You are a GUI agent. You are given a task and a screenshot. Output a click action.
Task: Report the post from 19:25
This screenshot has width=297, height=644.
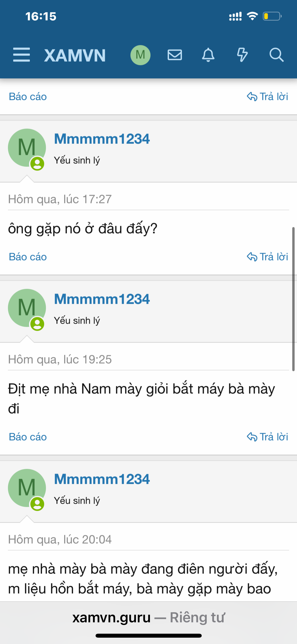click(x=28, y=437)
